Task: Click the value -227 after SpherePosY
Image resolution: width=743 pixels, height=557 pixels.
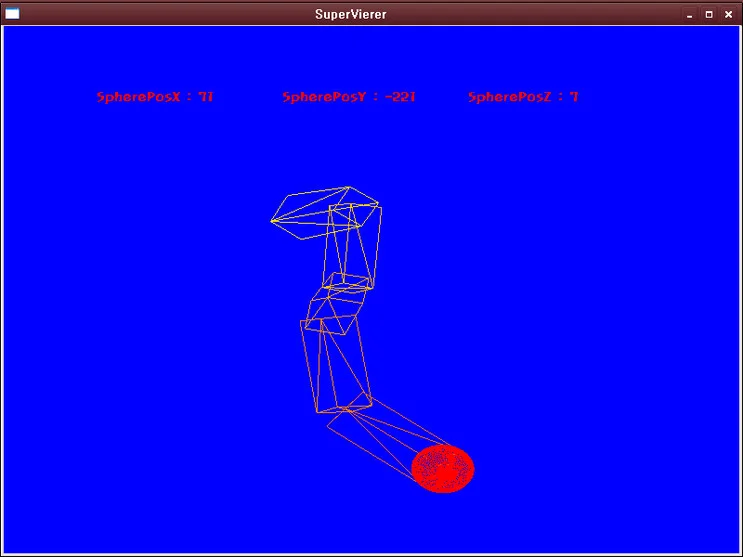Action: (400, 97)
